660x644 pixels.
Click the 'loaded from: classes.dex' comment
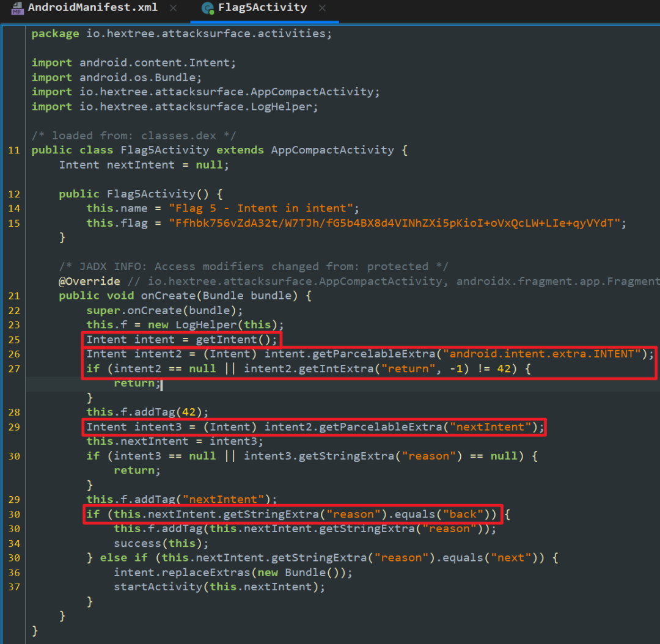[x=134, y=136]
